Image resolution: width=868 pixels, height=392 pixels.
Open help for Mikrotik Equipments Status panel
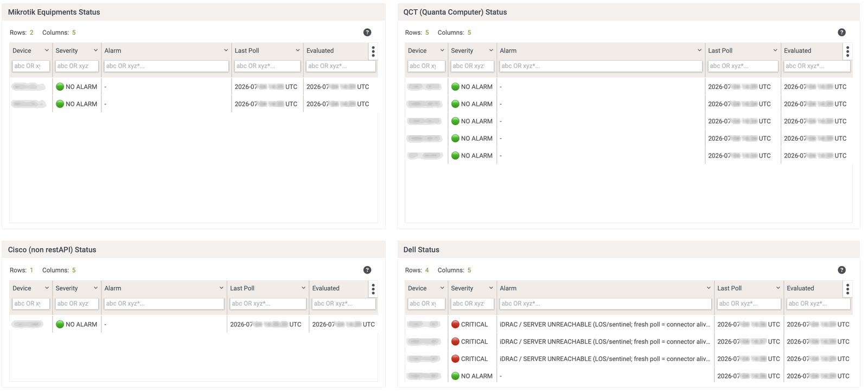(x=367, y=33)
